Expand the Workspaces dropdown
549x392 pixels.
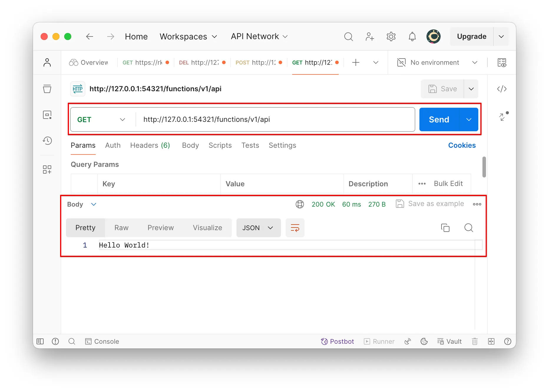click(x=188, y=36)
